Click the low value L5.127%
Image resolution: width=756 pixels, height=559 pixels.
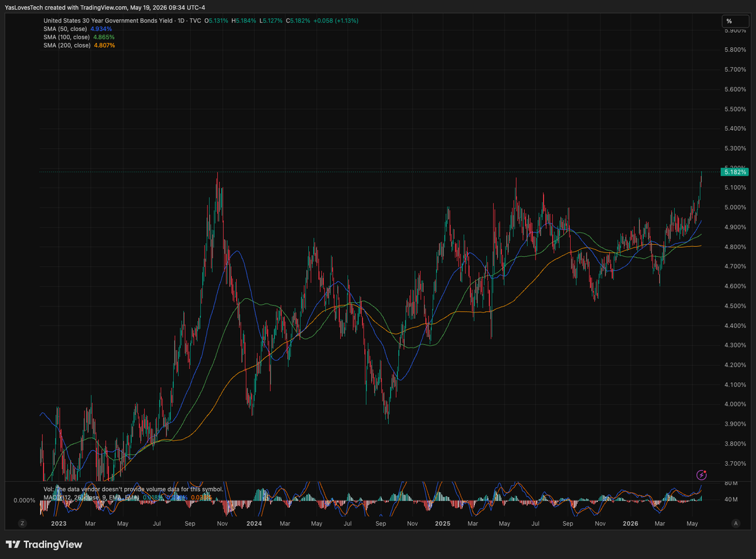click(272, 21)
